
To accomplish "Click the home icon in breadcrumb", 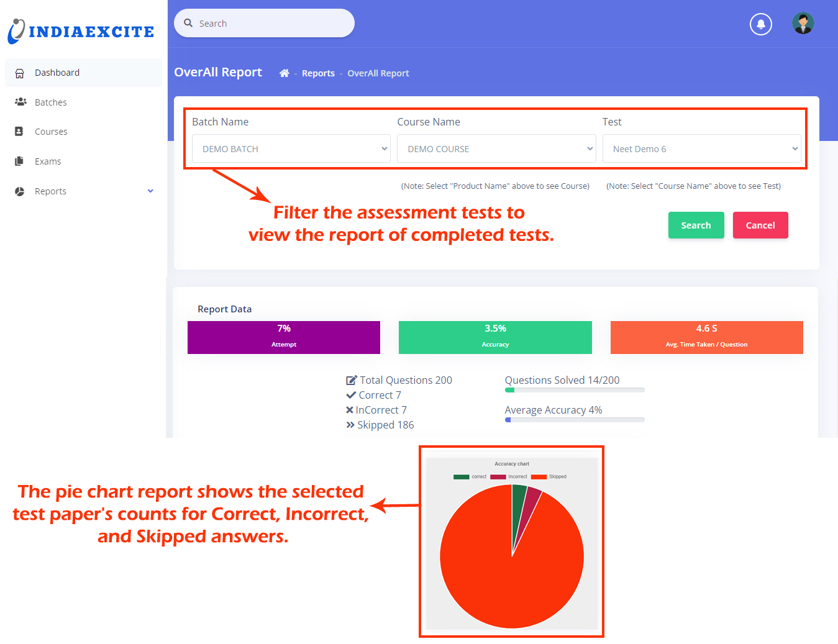I will point(284,73).
